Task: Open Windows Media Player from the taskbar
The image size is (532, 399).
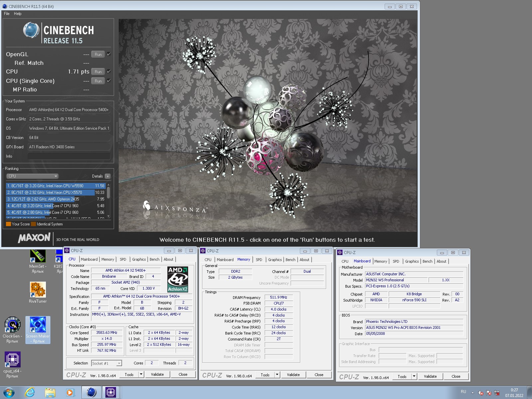Action: tap(70, 393)
